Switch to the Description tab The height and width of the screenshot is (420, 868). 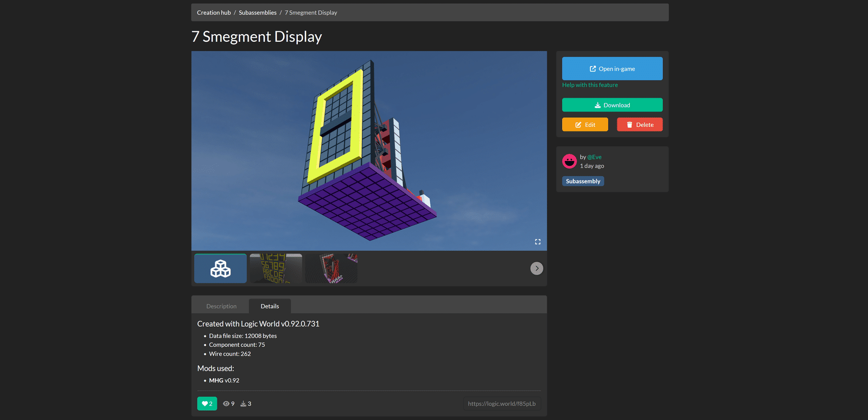pos(221,306)
